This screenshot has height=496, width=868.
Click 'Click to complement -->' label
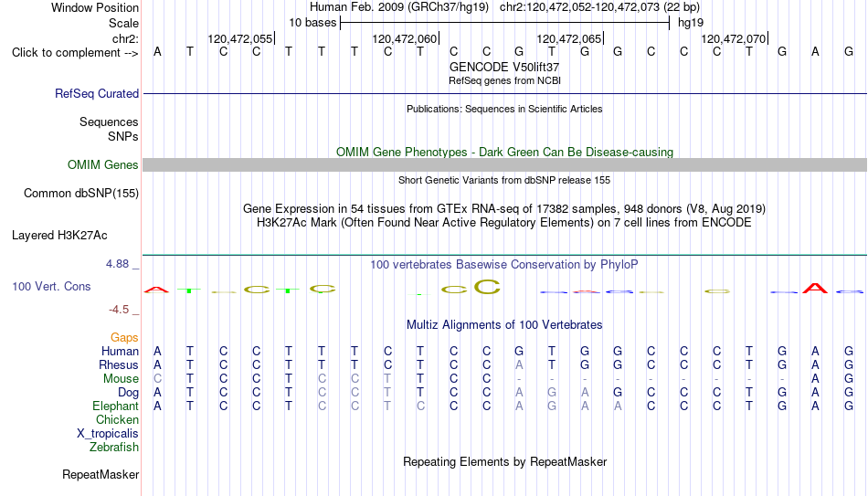click(75, 53)
